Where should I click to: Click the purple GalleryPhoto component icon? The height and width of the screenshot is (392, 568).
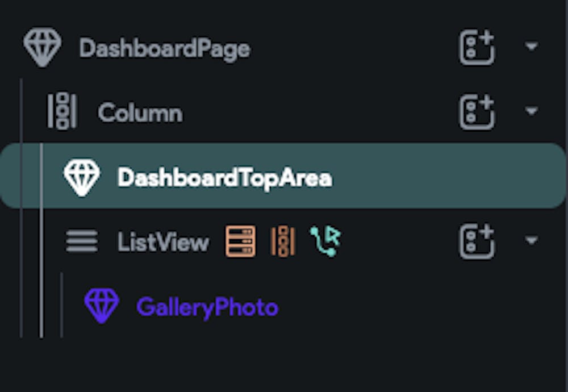coord(102,306)
